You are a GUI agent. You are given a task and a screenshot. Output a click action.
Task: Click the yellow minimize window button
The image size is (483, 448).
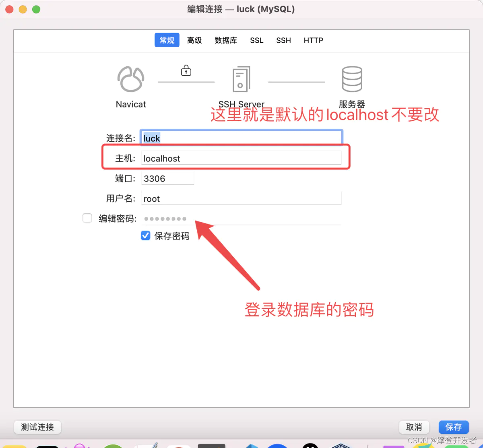(23, 9)
